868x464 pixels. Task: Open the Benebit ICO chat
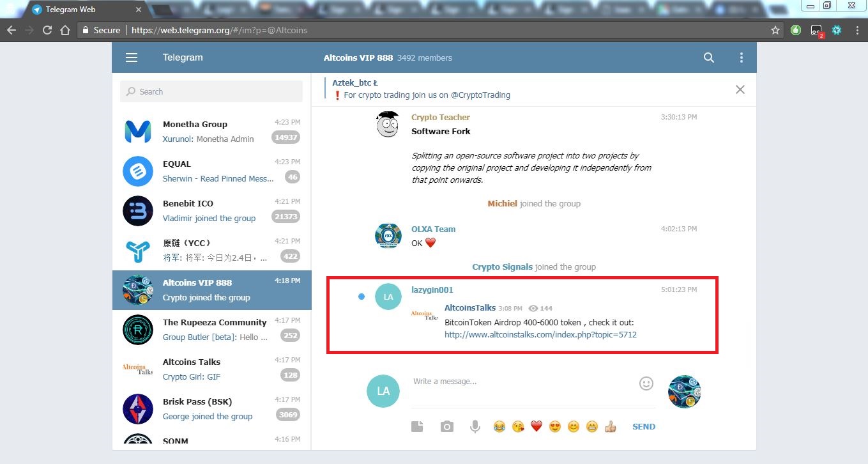211,211
